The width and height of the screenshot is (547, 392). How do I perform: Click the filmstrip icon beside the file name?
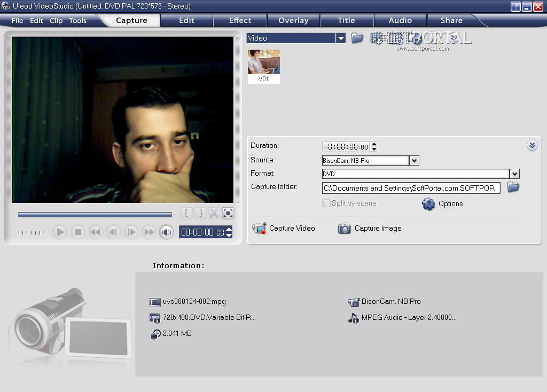(x=155, y=302)
